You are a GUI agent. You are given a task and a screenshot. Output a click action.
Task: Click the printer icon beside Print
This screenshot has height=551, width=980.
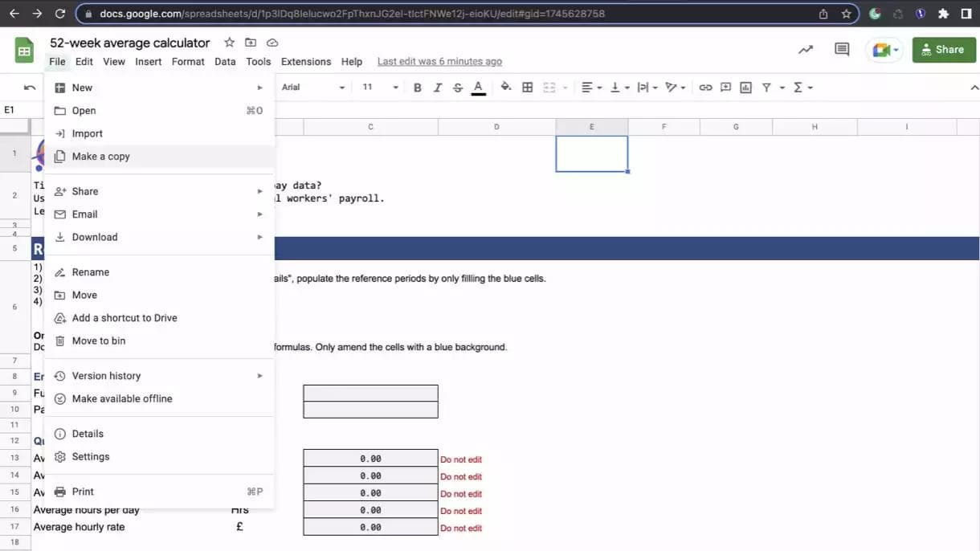pyautogui.click(x=59, y=492)
